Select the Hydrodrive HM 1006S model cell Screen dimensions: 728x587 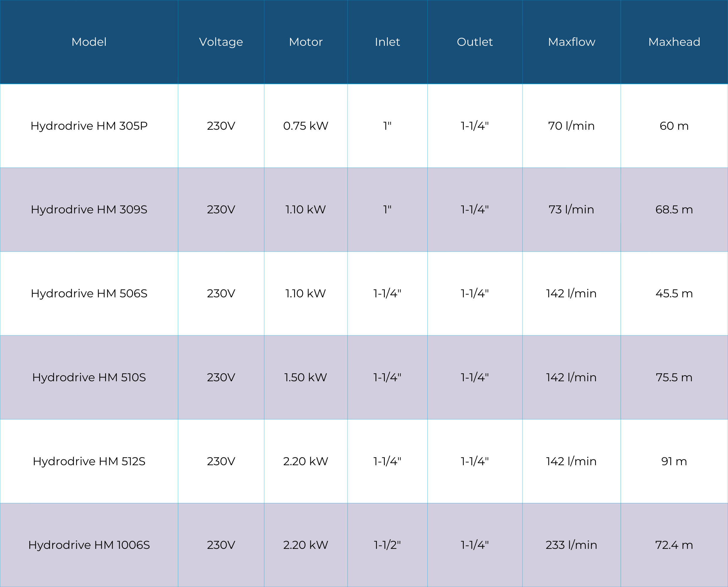tap(89, 545)
